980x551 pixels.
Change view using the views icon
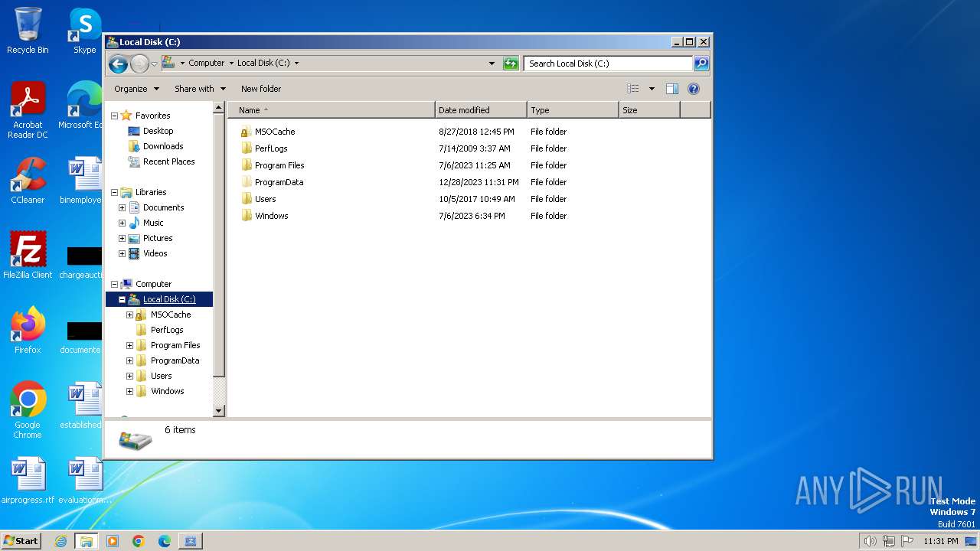[x=633, y=89]
